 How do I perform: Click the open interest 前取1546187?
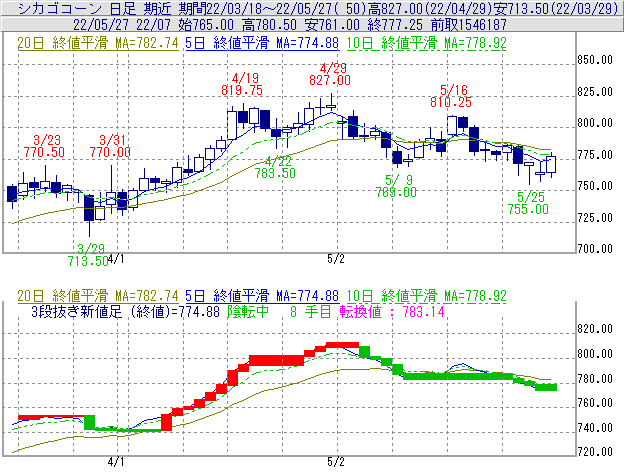click(x=469, y=25)
